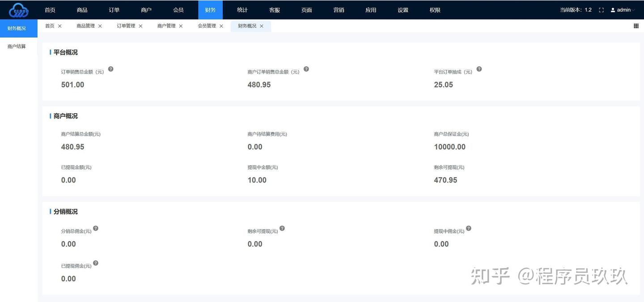Click the help icon beside 订单销售总金额

110,69
